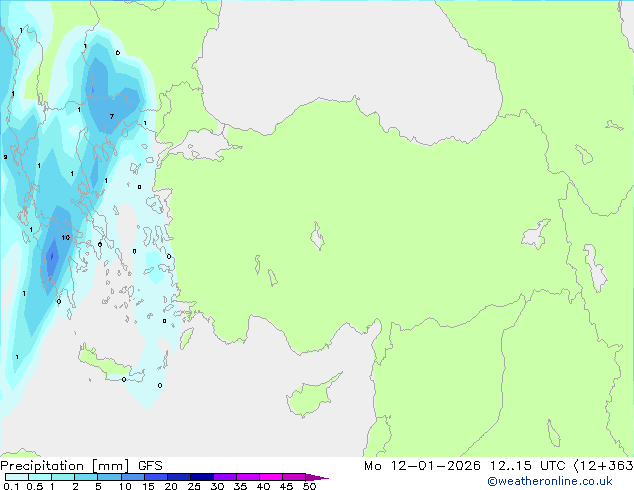634x490 pixels.
Task: Click the 2–5 mm legend color swatch
Action: tap(86, 477)
